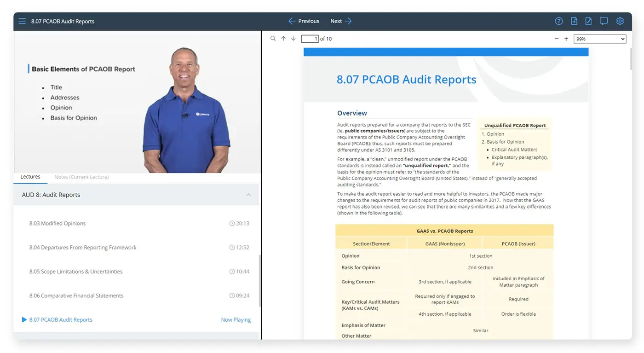The width and height of the screenshot is (644, 353).
Task: Click the add note document icon
Action: pos(574,21)
